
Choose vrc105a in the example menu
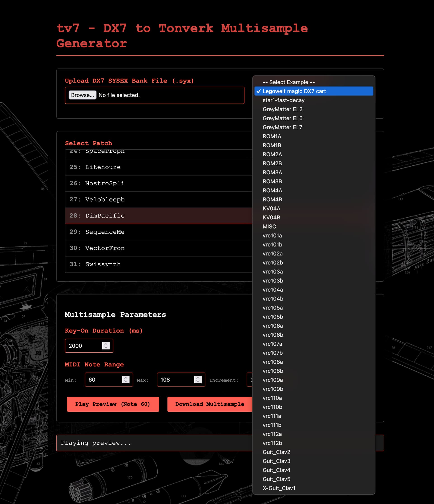[272, 308]
